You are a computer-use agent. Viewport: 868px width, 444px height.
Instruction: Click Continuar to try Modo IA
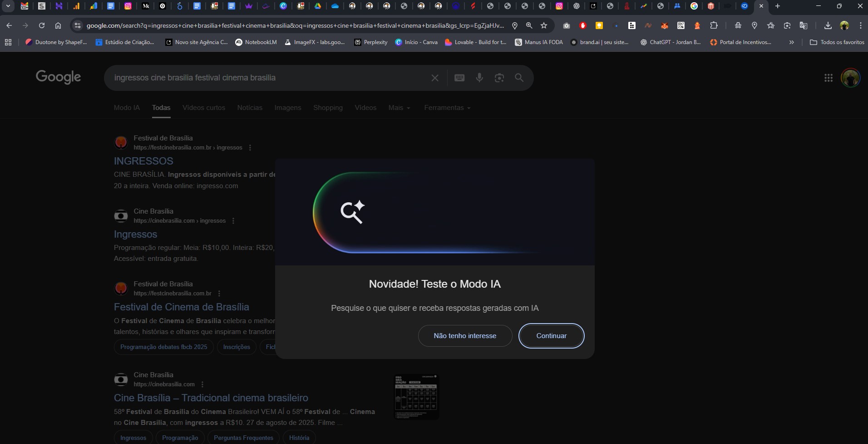point(551,335)
